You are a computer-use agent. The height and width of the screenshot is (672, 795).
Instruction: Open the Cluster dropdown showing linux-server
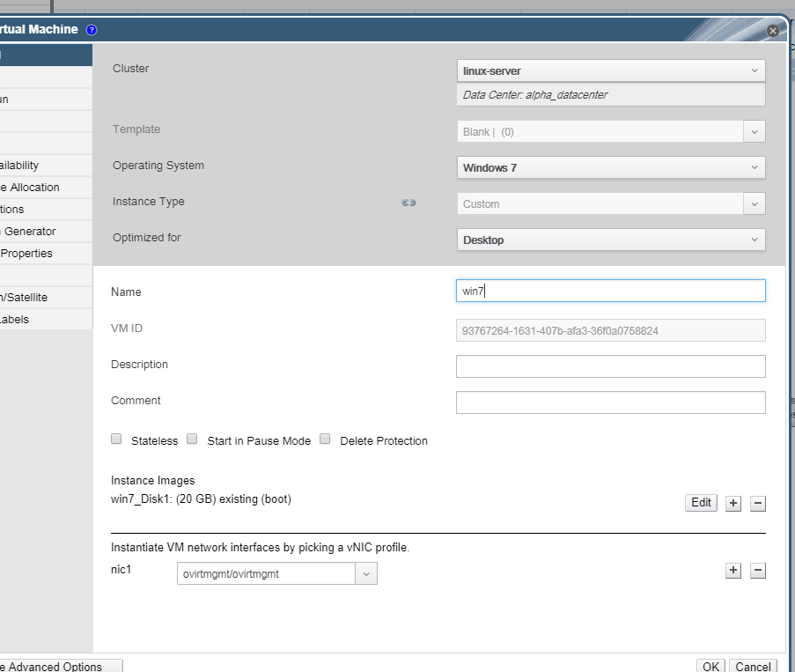[x=611, y=71]
